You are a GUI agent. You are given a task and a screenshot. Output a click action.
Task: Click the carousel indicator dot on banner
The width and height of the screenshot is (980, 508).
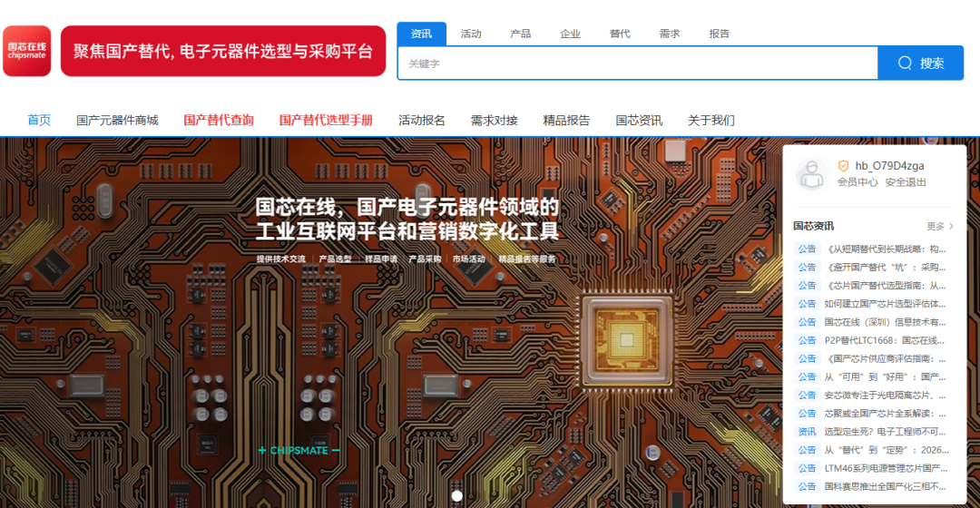point(456,495)
